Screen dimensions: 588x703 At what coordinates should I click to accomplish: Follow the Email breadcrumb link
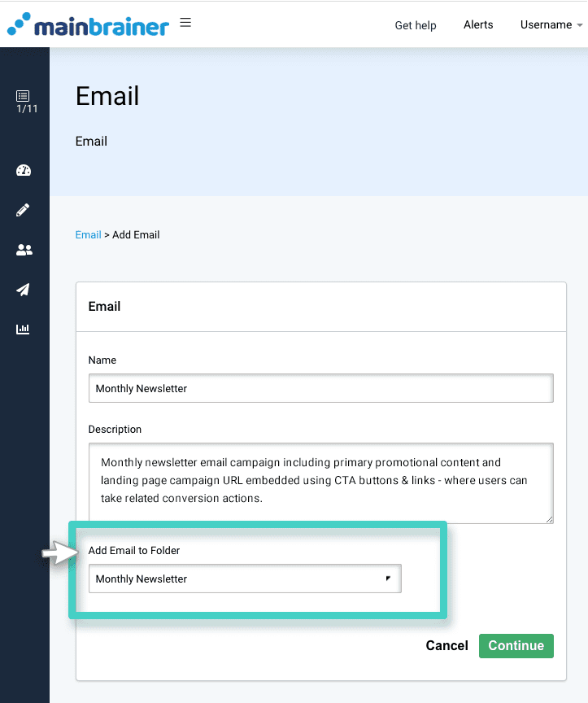click(x=88, y=234)
